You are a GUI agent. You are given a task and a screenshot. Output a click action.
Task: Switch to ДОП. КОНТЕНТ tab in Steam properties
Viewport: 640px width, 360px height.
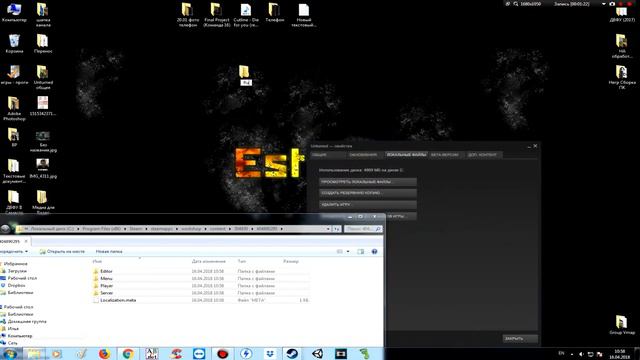pos(483,155)
